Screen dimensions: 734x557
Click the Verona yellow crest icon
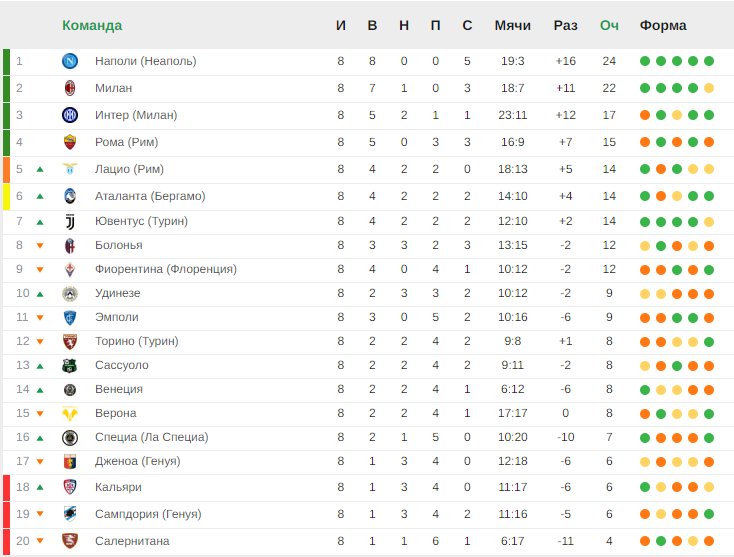(70, 414)
